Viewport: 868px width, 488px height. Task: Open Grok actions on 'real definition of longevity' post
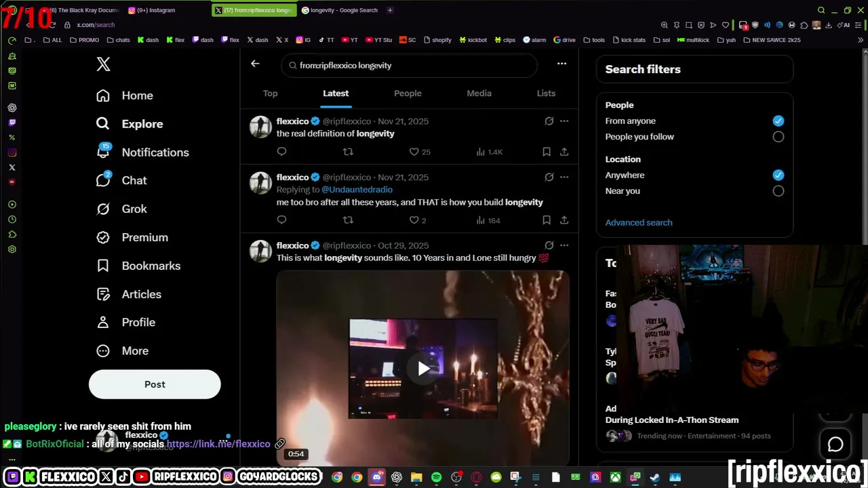point(549,121)
